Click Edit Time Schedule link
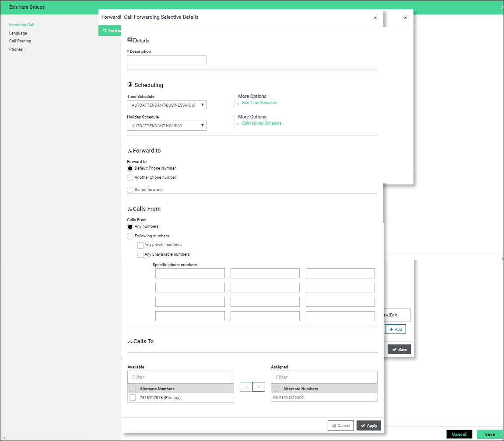 coord(259,103)
